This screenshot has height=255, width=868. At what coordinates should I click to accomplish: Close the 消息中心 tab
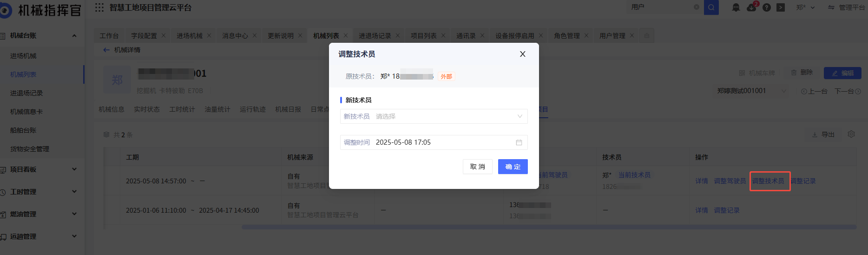click(255, 35)
